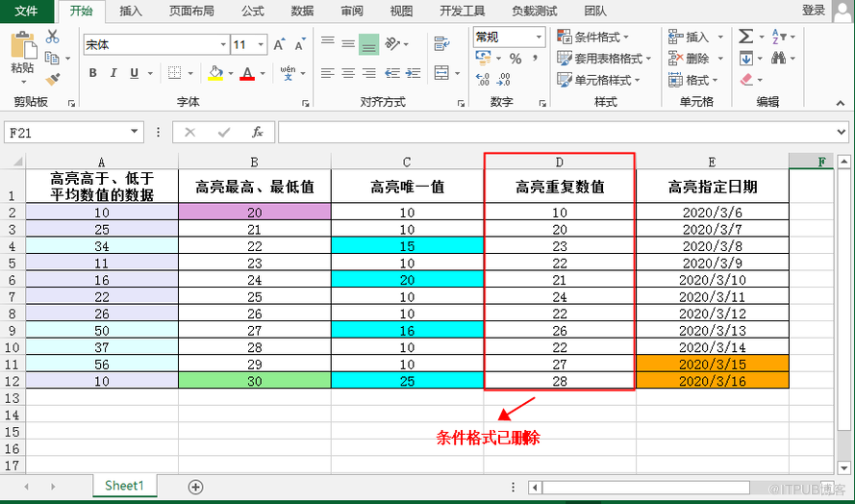This screenshot has width=855, height=504.
Task: Expand the formula bar chevron
Action: click(842, 132)
